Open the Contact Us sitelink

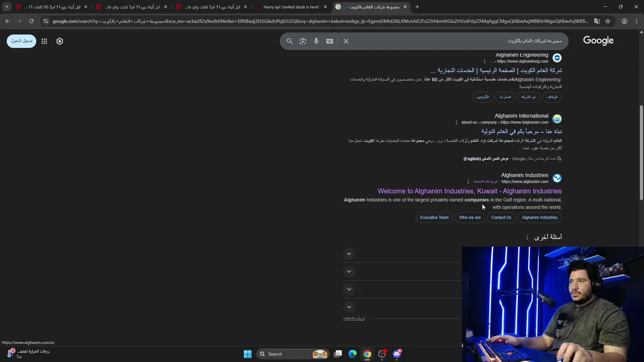click(x=501, y=218)
